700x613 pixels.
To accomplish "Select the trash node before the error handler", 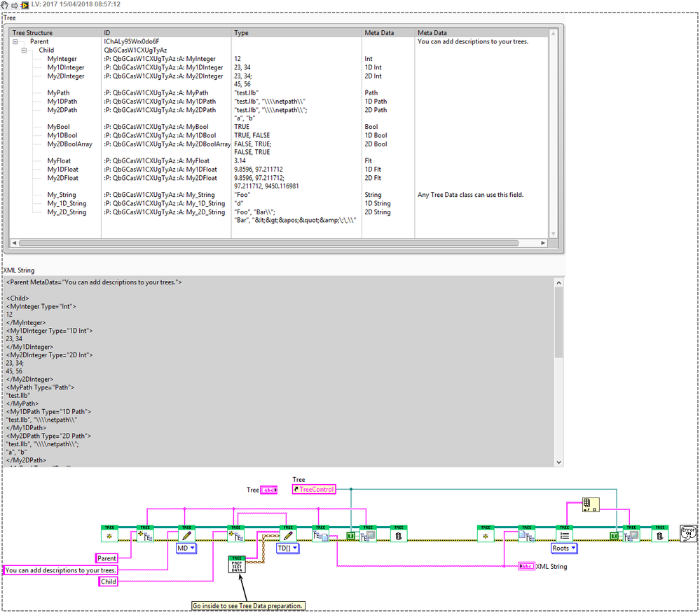I will point(660,534).
